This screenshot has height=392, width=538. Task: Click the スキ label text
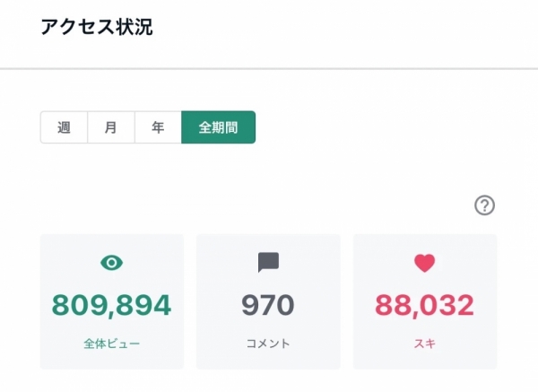point(425,344)
